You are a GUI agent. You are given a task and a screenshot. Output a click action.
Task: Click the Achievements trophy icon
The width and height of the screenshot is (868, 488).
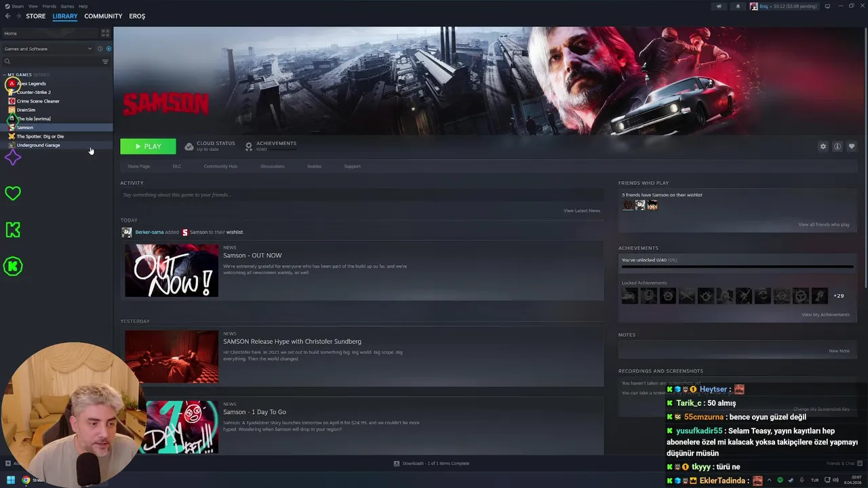(249, 146)
